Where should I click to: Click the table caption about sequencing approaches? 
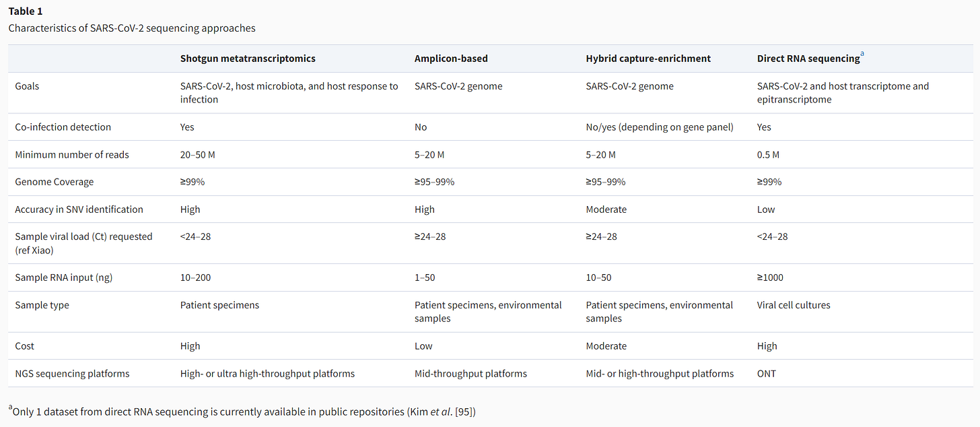point(132,28)
